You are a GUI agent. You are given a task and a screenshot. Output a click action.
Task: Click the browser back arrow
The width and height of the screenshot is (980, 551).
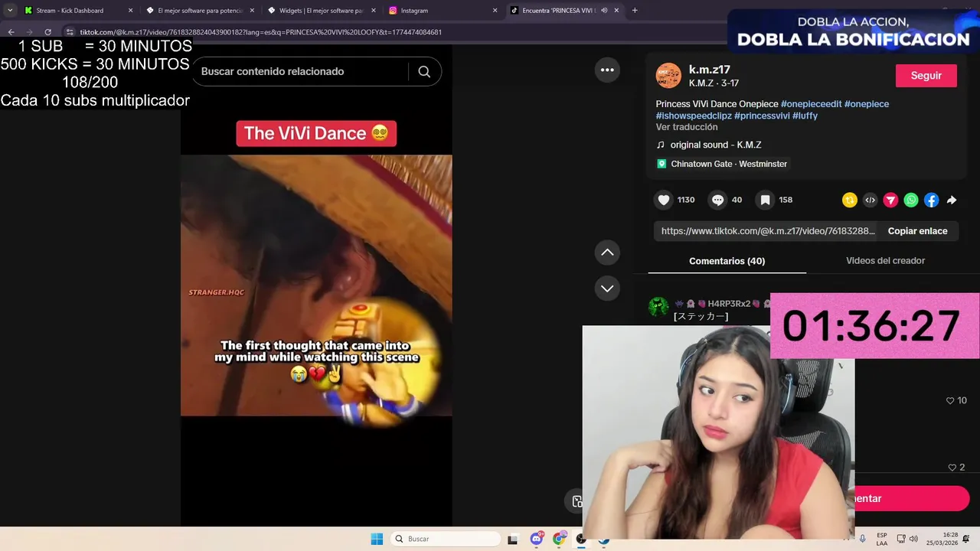click(11, 32)
